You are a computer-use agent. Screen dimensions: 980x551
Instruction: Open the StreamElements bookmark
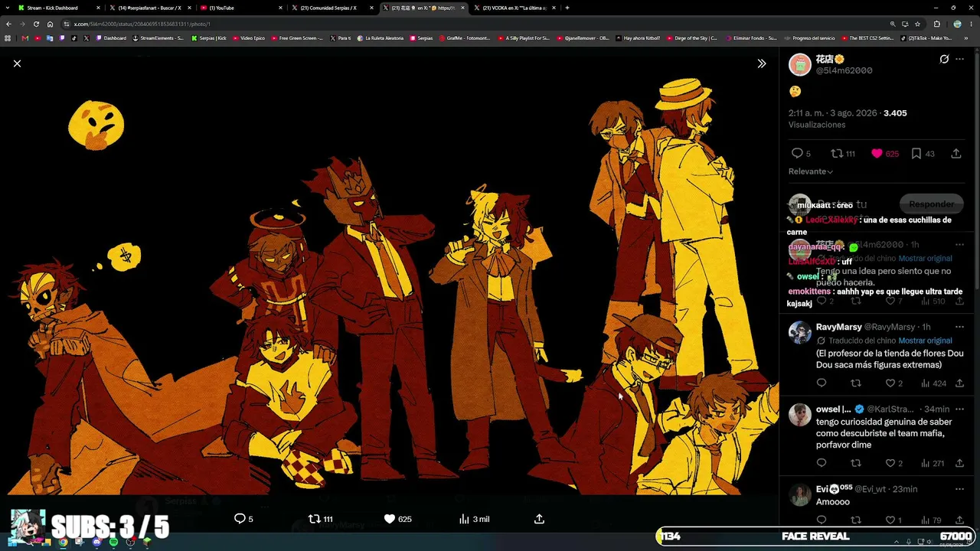pos(158,37)
